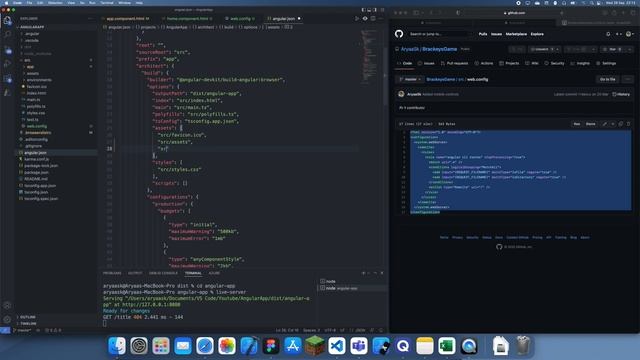Viewport: 640px width, 360px height.
Task: Open the master branch dropdown on GitHub
Action: [x=410, y=79]
